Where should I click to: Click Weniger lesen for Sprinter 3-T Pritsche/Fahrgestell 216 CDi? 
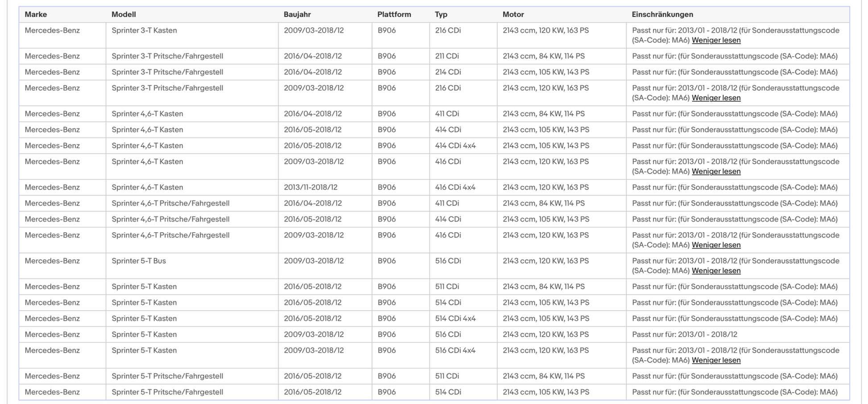pos(716,98)
